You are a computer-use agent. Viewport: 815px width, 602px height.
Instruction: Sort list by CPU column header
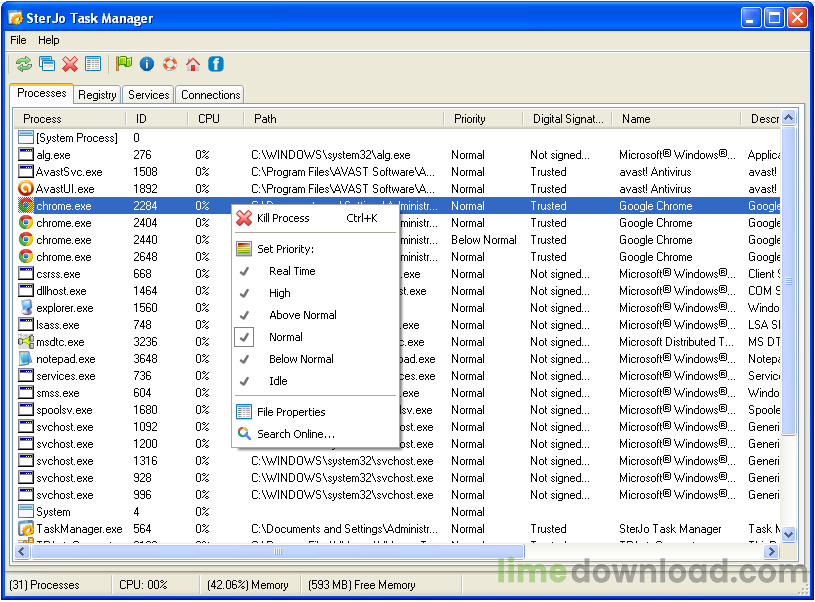209,118
